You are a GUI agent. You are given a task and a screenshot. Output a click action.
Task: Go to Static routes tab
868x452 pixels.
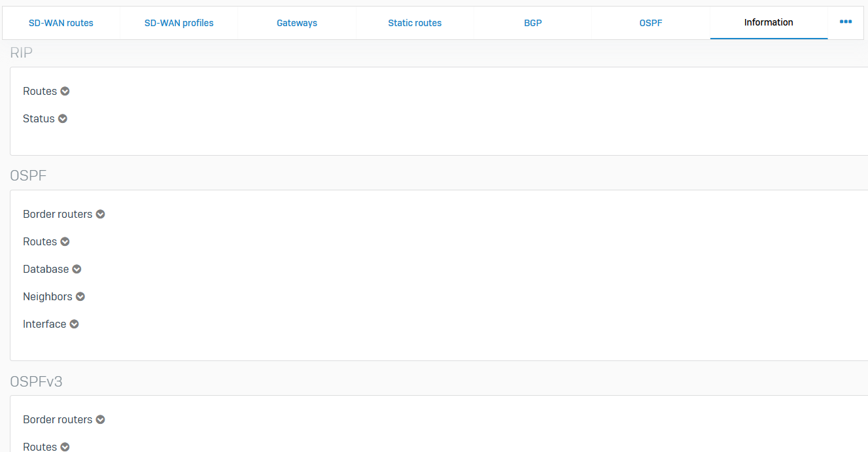[x=415, y=23]
